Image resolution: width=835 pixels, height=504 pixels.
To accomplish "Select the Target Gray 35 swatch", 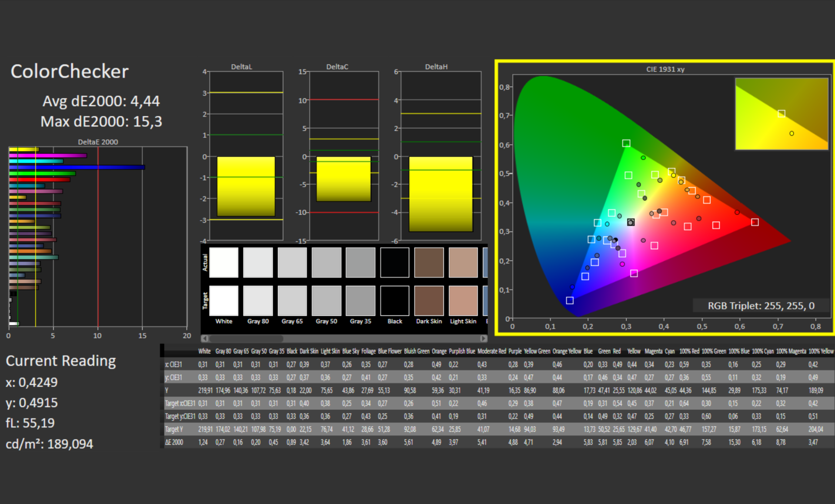I will [x=361, y=301].
